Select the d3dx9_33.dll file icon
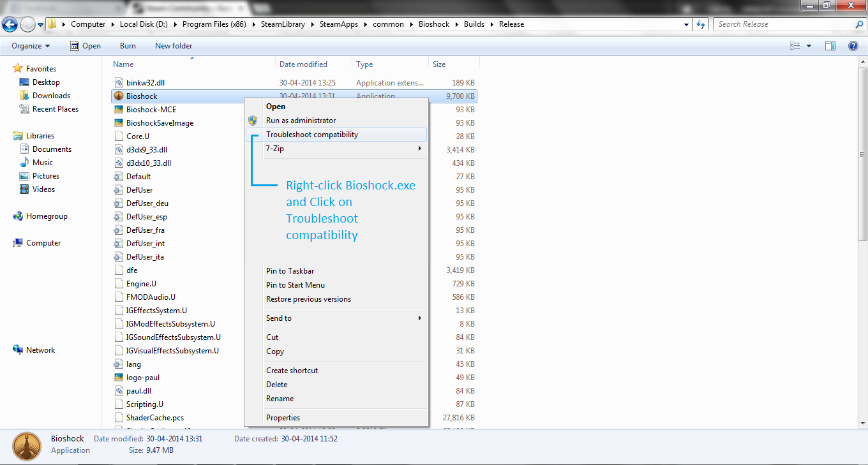The image size is (868, 465). point(119,150)
